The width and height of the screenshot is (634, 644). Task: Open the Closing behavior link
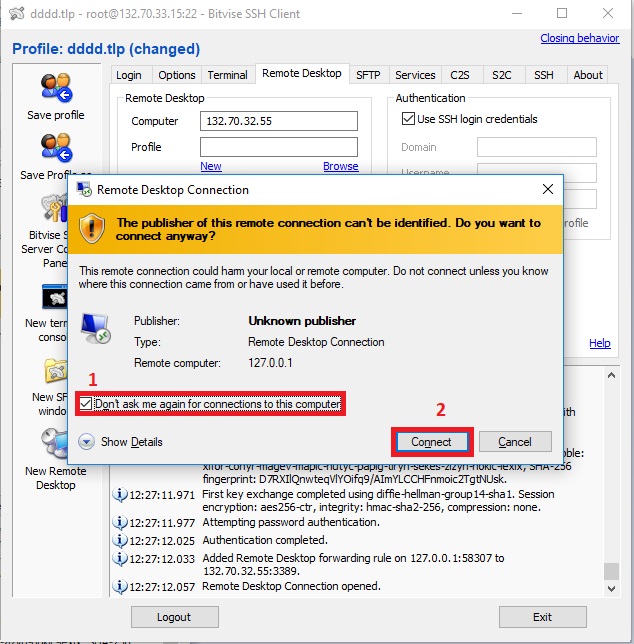tap(579, 38)
